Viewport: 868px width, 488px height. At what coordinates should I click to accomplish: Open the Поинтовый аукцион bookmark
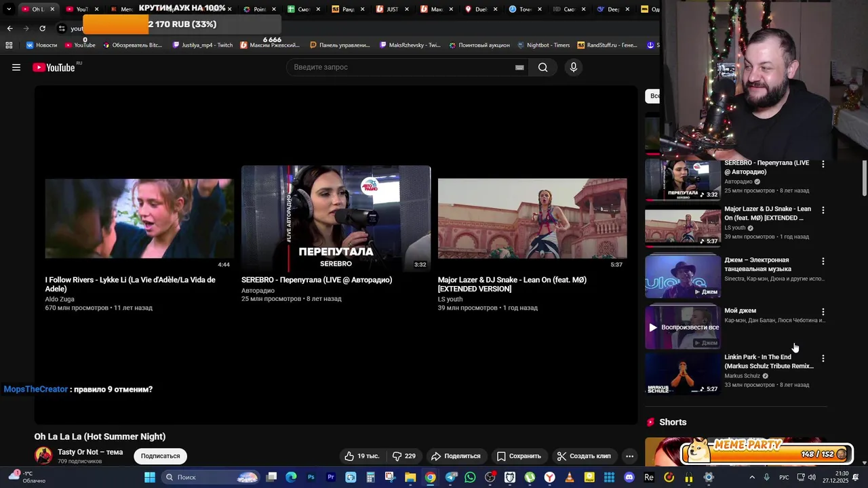[x=478, y=45]
